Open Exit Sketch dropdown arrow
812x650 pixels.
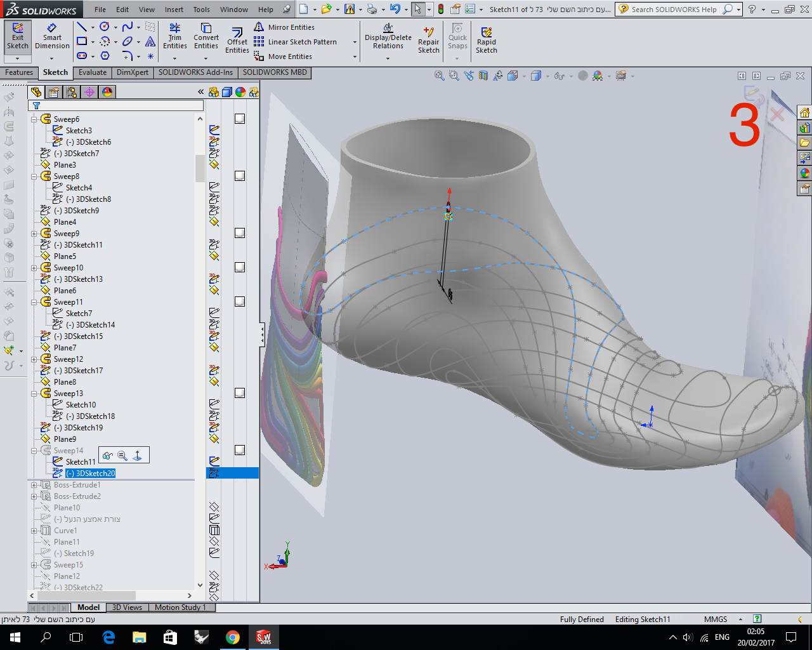pyautogui.click(x=17, y=58)
